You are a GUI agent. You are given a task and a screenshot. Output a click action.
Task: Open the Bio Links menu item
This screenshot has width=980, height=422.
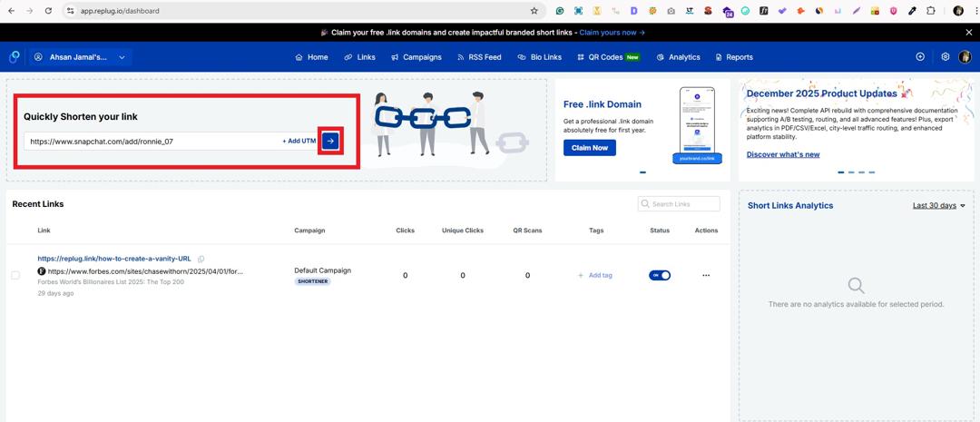point(540,57)
